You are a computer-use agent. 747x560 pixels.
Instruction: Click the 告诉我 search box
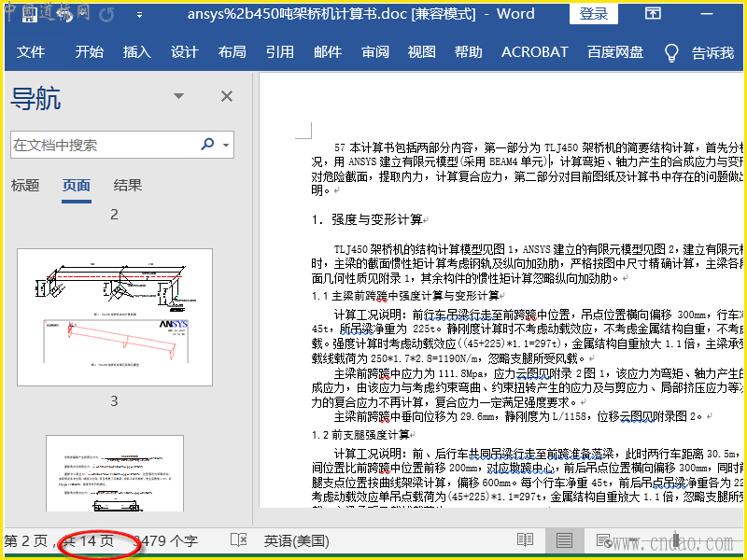712,53
